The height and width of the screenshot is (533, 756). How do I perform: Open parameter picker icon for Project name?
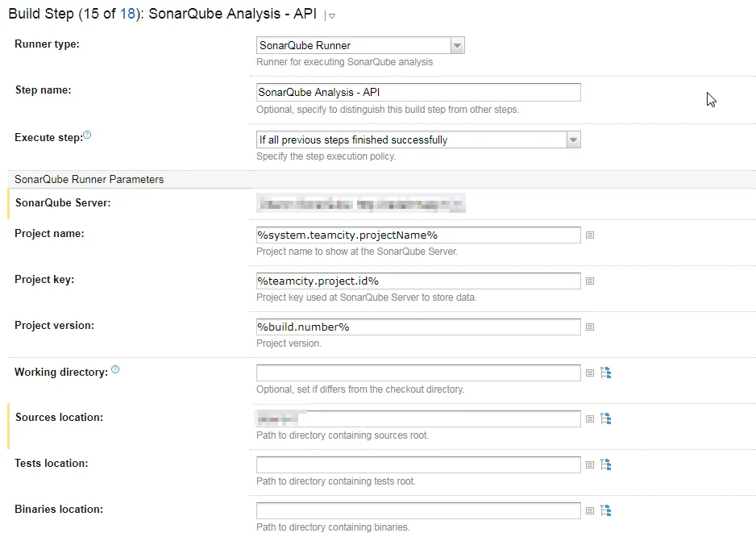[x=590, y=235]
